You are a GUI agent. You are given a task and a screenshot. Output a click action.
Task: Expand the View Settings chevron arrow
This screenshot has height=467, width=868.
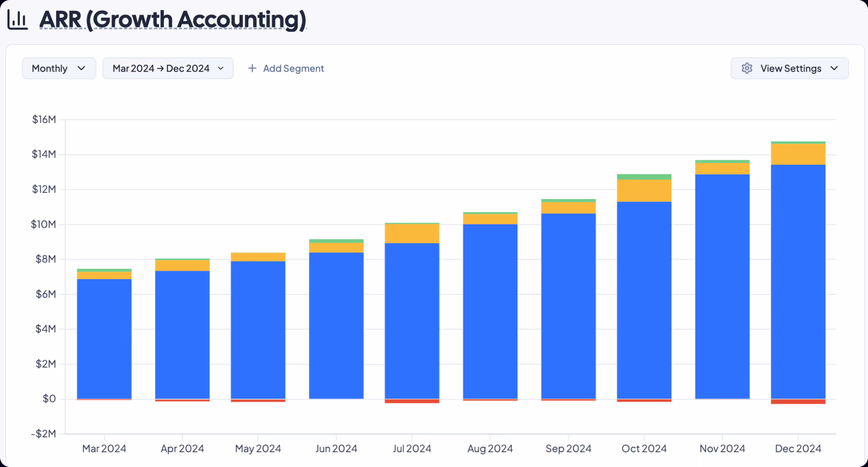coord(834,68)
